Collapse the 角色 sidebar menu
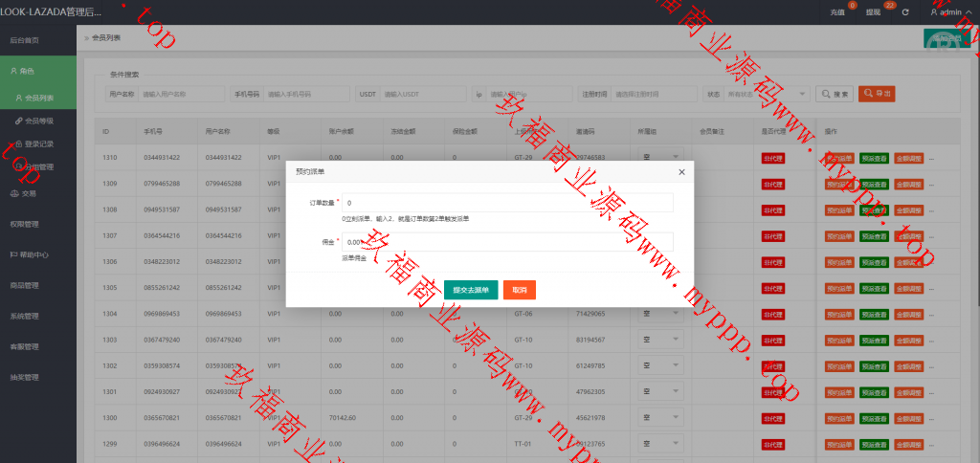The height and width of the screenshot is (463, 980). 38,71
